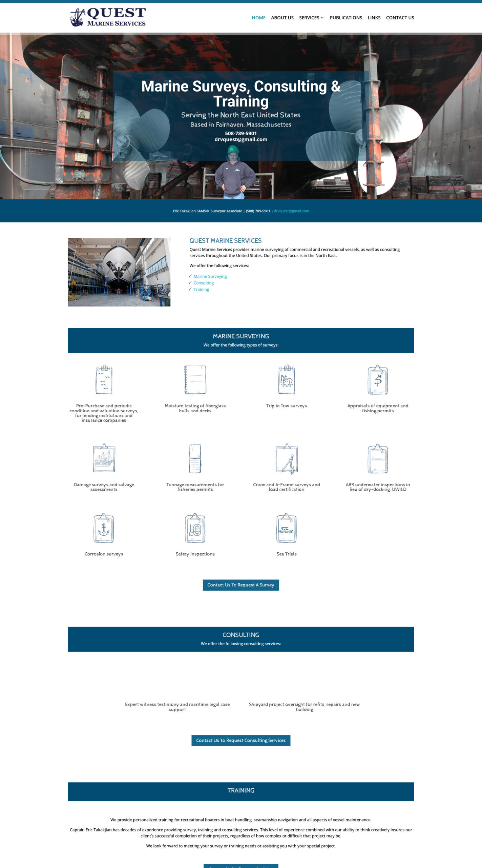Click the Sea Trials boat icon
This screenshot has width=482, height=868.
287,528
